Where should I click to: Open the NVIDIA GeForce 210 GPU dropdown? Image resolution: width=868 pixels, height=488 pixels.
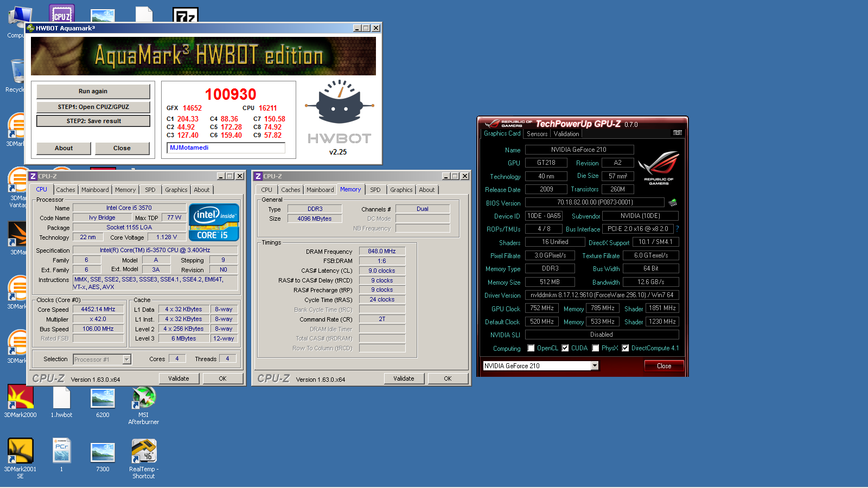coord(595,365)
